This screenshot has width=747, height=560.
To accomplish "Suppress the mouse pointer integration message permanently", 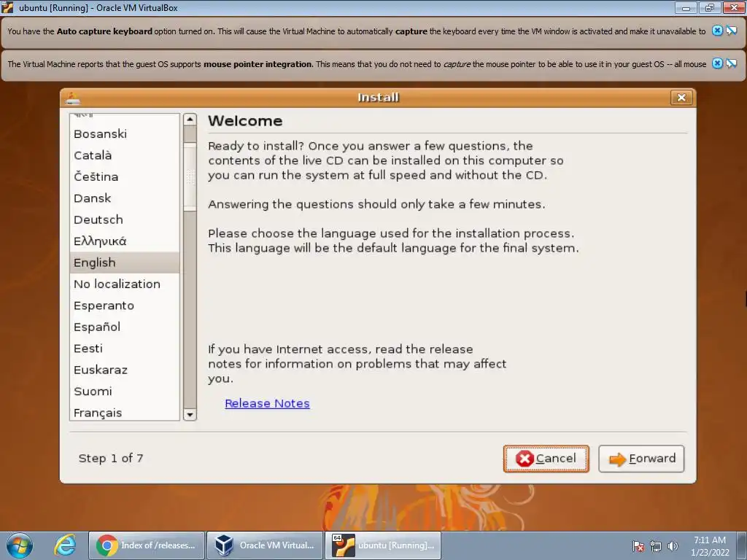I will point(732,63).
